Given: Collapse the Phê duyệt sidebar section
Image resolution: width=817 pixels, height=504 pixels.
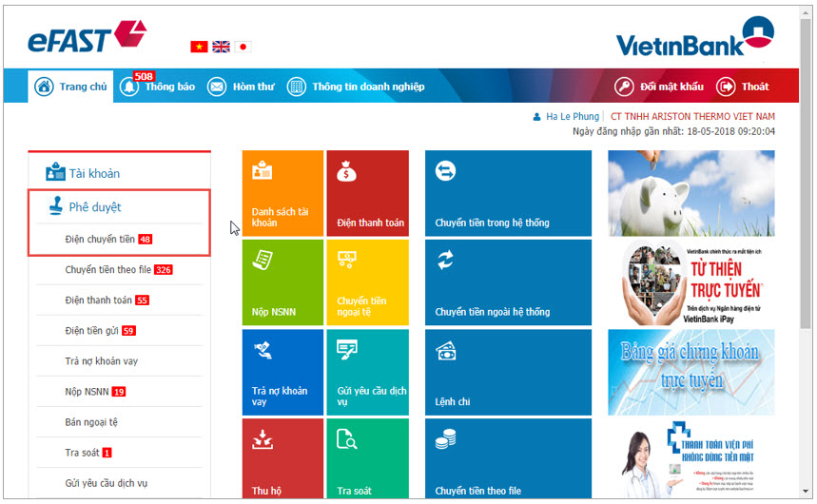Looking at the screenshot, I should click(94, 206).
